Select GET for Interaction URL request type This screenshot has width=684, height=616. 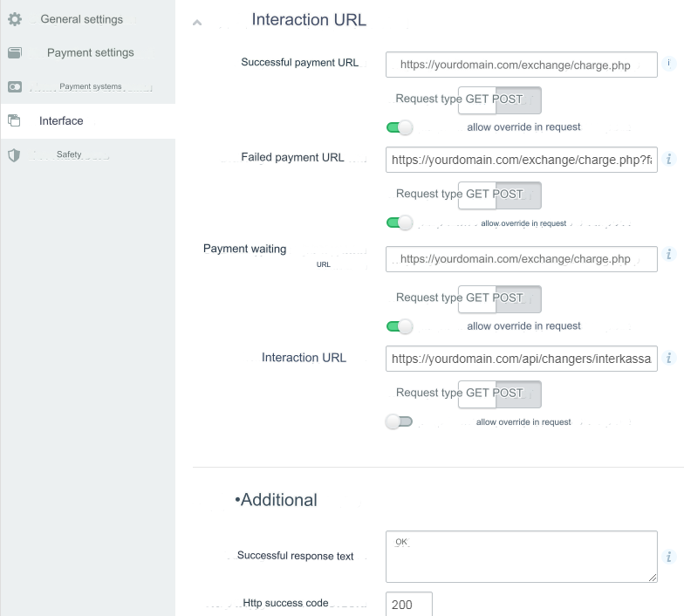pos(477,394)
